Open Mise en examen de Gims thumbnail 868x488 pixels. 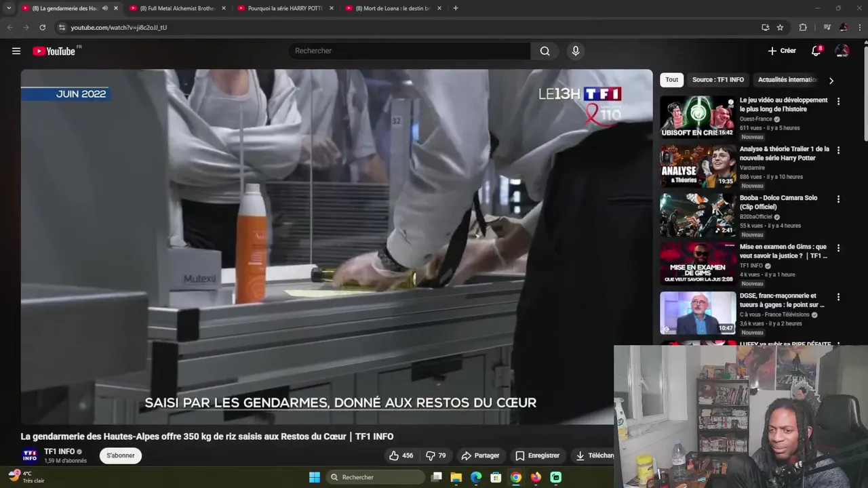(698, 264)
